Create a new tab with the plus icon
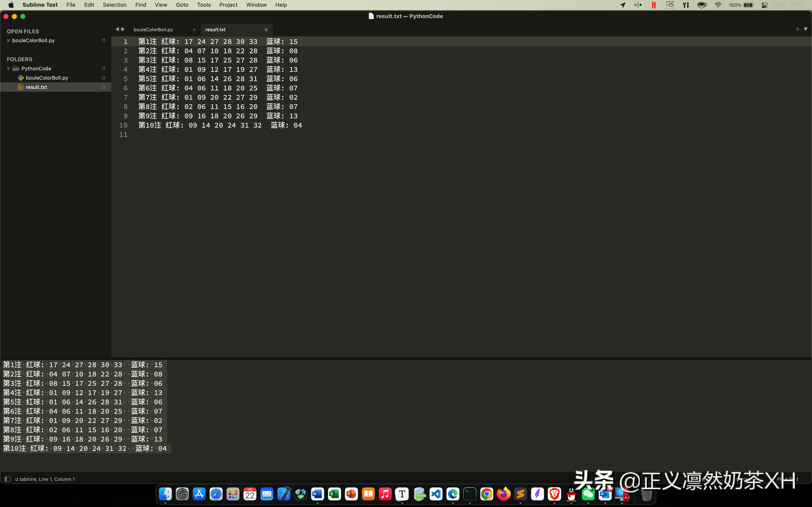The image size is (812, 507). tap(797, 29)
